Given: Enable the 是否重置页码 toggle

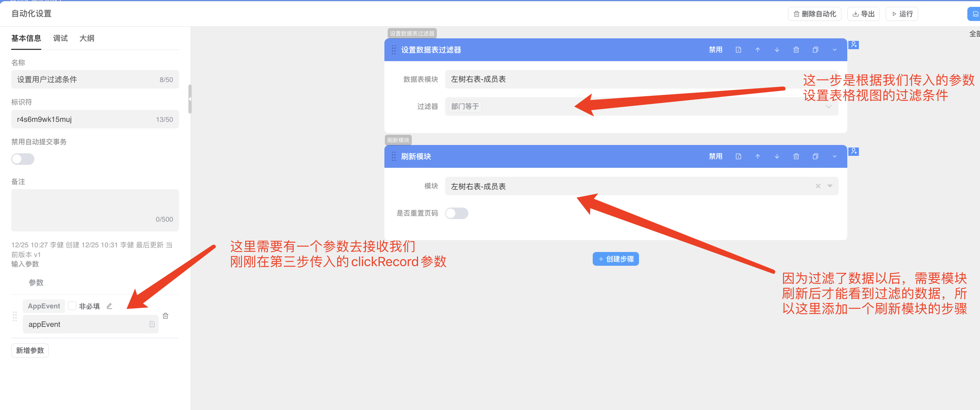Looking at the screenshot, I should [x=456, y=213].
